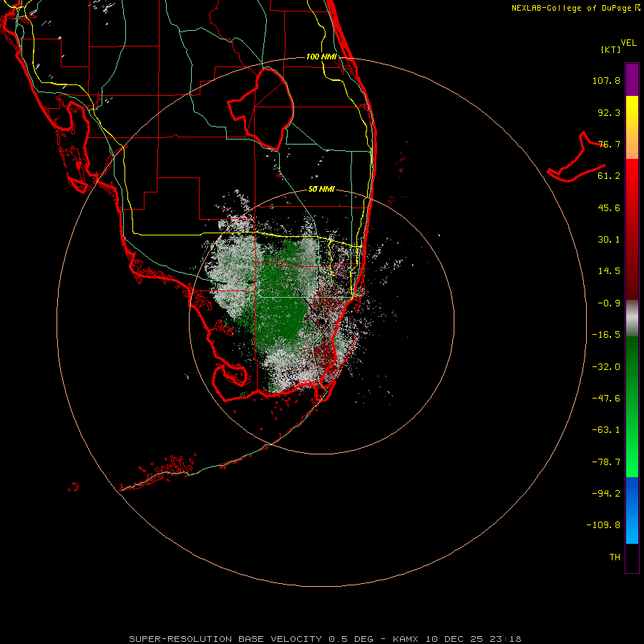This screenshot has height=644, width=644.
Task: Click the bottom caption with KAMX timestamp
Action: point(326,639)
